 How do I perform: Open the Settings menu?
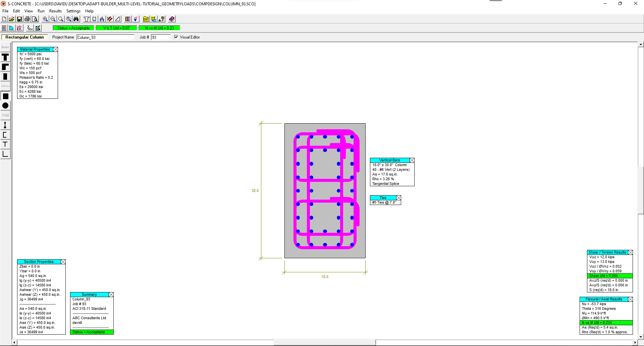point(73,11)
